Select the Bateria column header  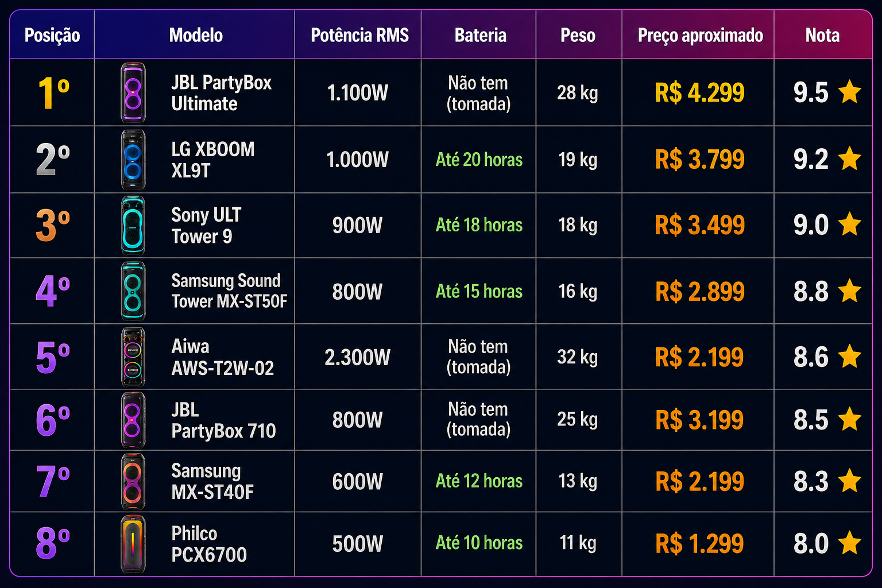click(481, 35)
